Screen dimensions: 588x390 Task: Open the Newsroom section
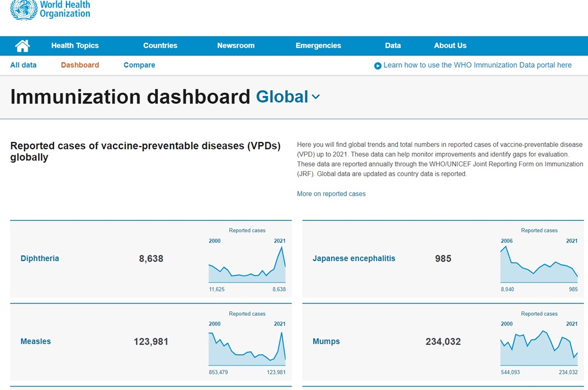[236, 46]
